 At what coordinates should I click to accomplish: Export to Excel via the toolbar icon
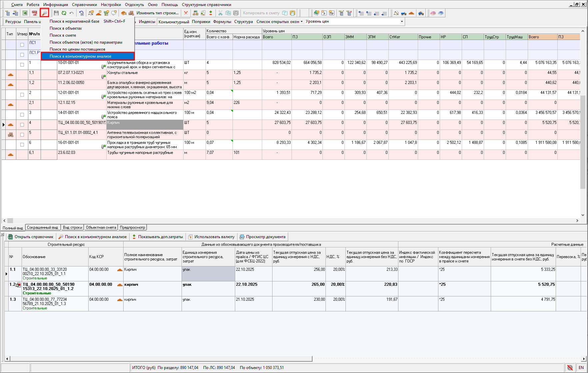(x=25, y=13)
